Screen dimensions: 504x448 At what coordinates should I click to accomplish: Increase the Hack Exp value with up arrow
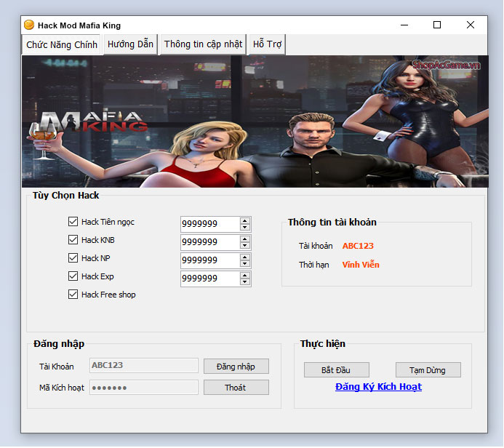(x=245, y=276)
